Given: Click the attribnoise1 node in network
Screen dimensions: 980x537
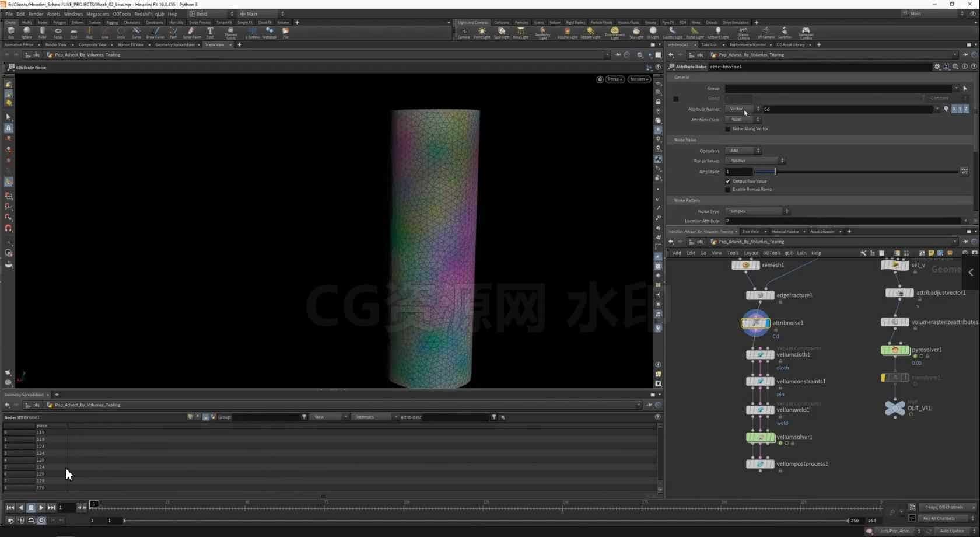Looking at the screenshot, I should (756, 323).
